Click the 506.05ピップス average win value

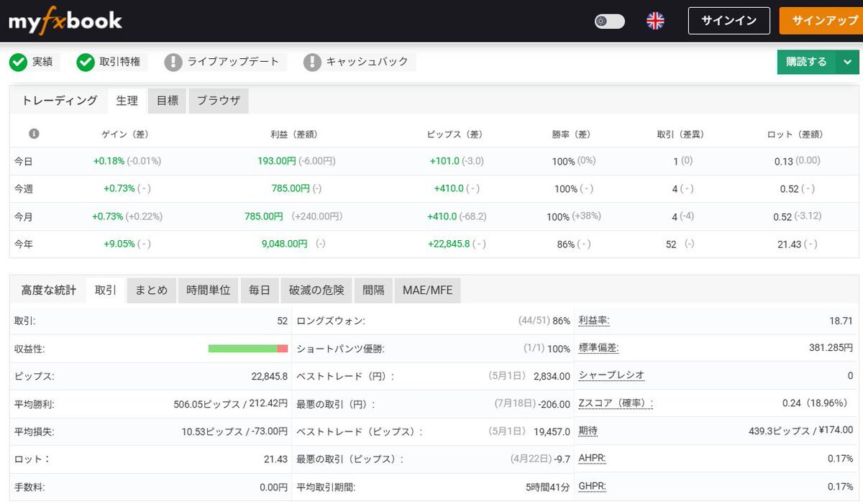coord(207,403)
